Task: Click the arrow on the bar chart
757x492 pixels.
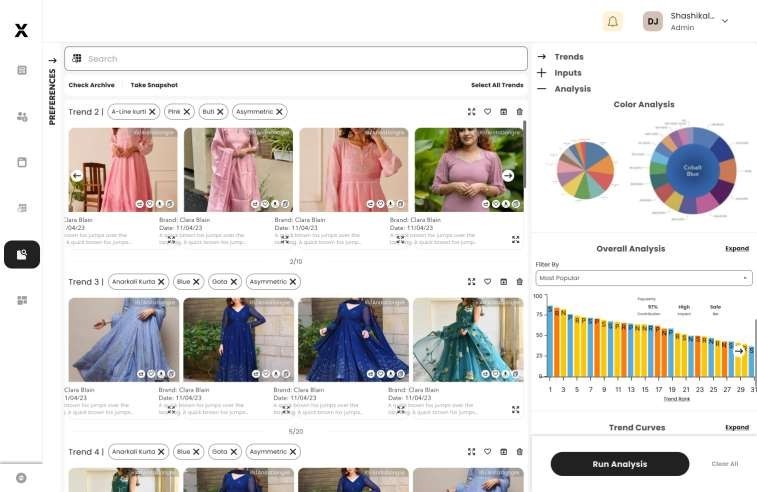Action: (739, 351)
